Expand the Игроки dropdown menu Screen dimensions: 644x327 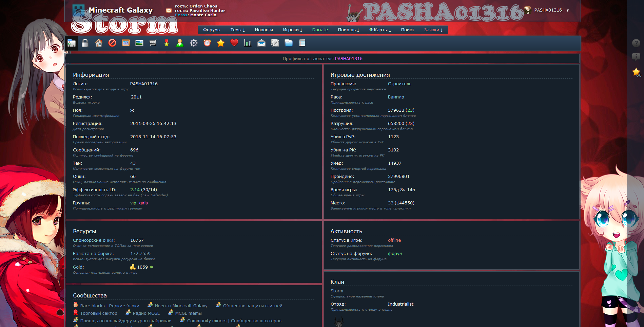(292, 30)
